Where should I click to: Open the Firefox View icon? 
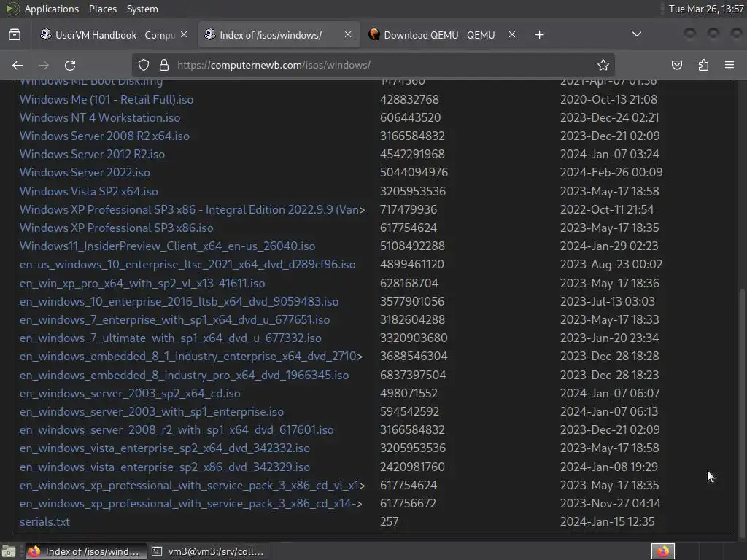[x=15, y=35]
